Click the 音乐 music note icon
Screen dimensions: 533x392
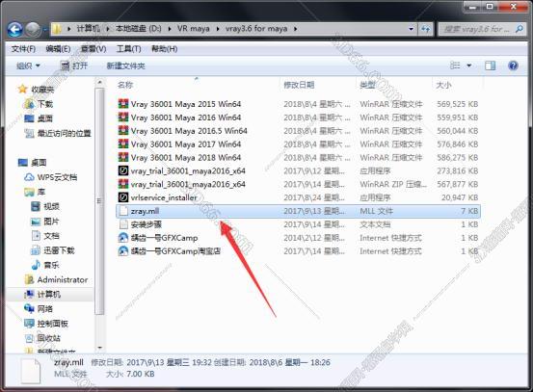coord(36,265)
